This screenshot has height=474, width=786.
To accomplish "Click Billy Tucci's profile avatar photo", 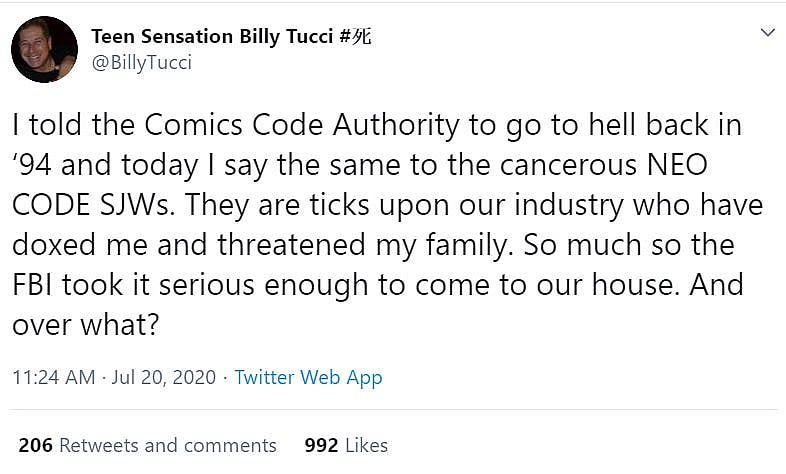I will pyautogui.click(x=44, y=49).
